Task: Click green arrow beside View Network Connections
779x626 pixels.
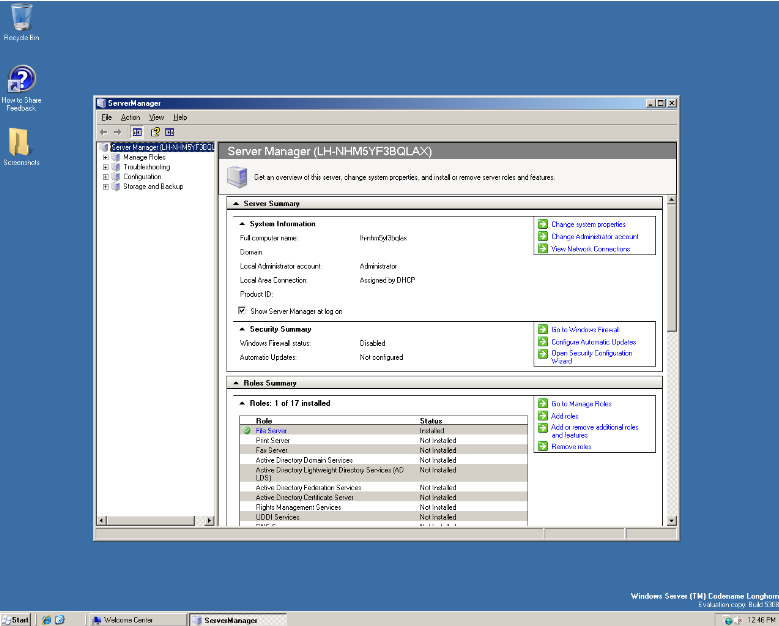Action: [x=543, y=248]
